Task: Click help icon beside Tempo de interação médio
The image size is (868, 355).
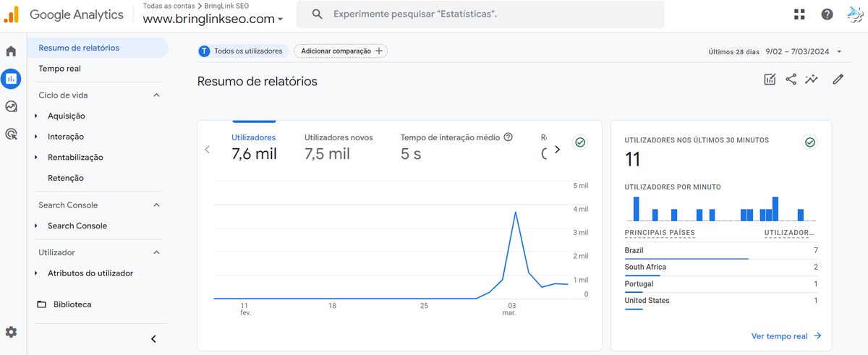Action: (x=508, y=137)
